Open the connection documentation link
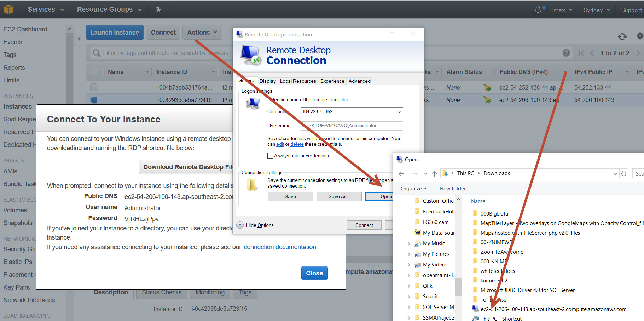644x321 pixels. (x=280, y=247)
